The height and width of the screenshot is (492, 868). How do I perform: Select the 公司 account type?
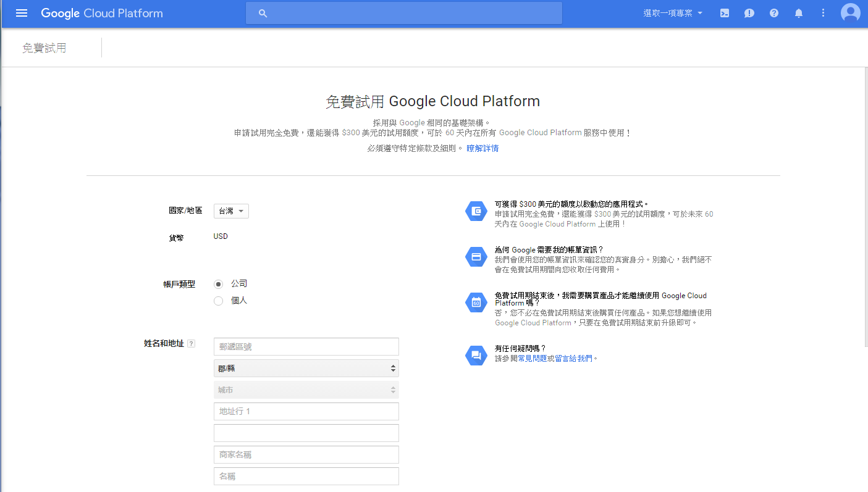218,284
